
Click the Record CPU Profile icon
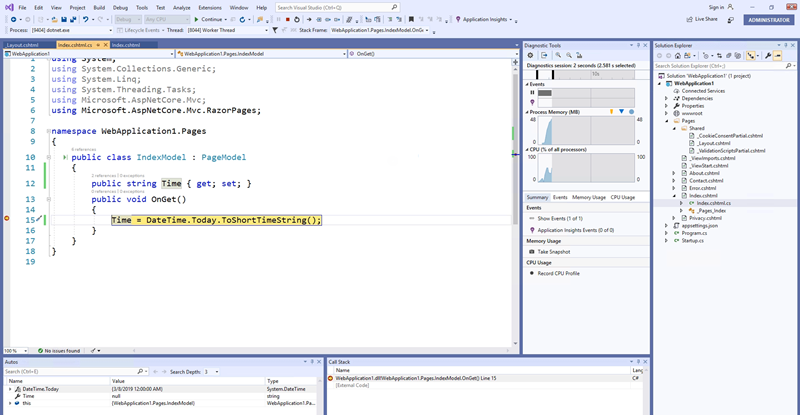(x=531, y=273)
